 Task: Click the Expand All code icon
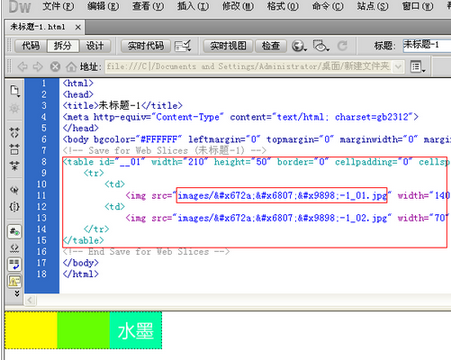(x=14, y=166)
